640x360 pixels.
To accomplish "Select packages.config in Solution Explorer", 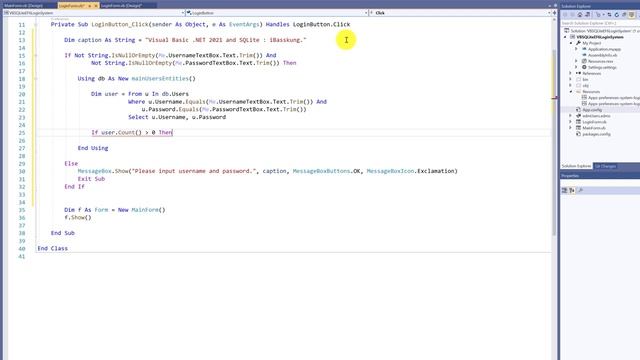I will (596, 134).
